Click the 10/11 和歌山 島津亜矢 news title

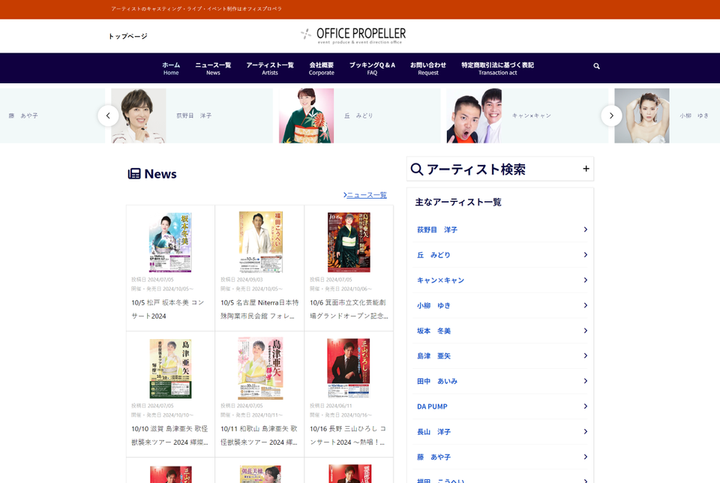click(259, 436)
